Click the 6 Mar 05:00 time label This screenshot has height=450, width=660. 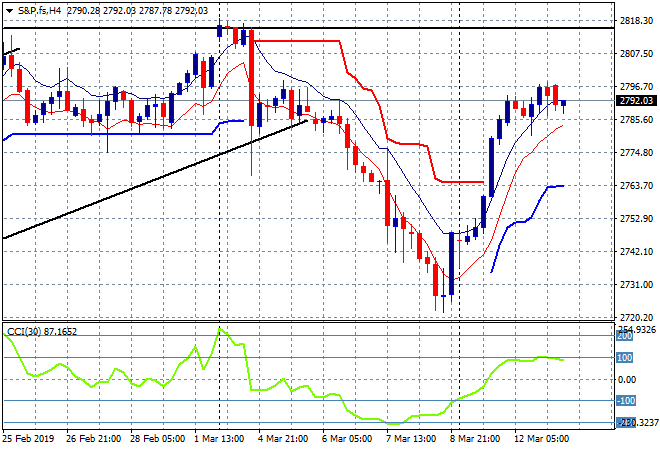tap(347, 439)
